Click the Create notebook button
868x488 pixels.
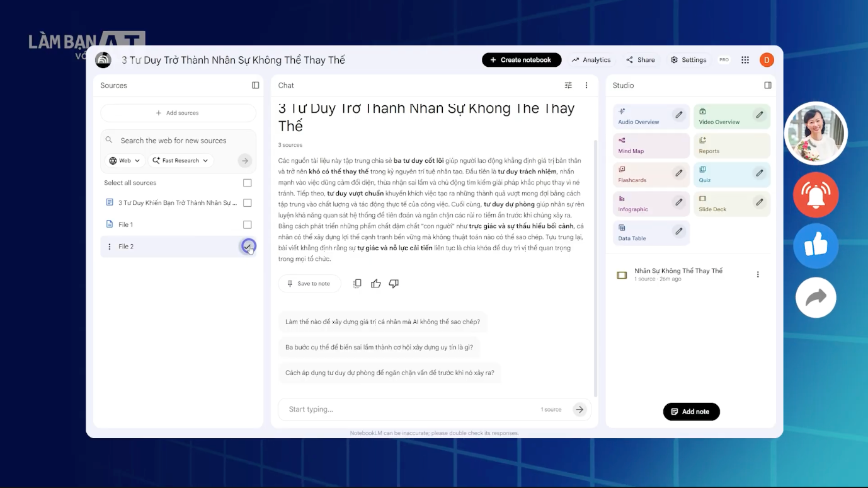(x=522, y=60)
